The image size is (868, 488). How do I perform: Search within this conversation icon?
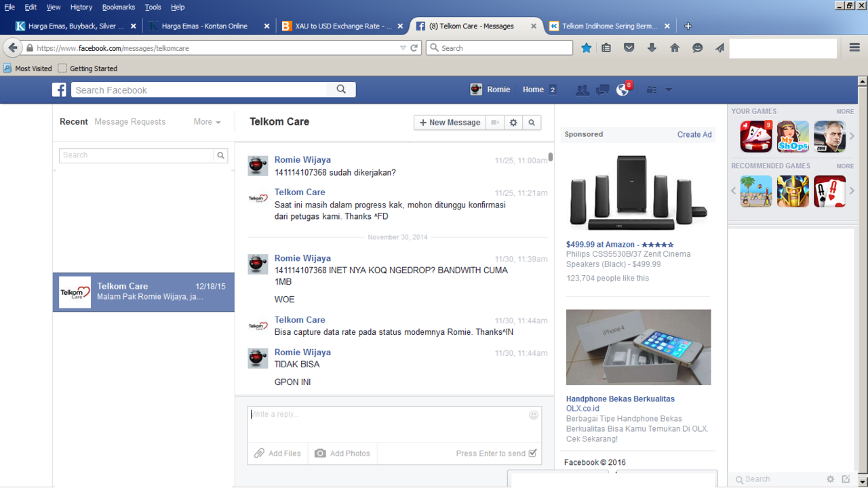(532, 123)
